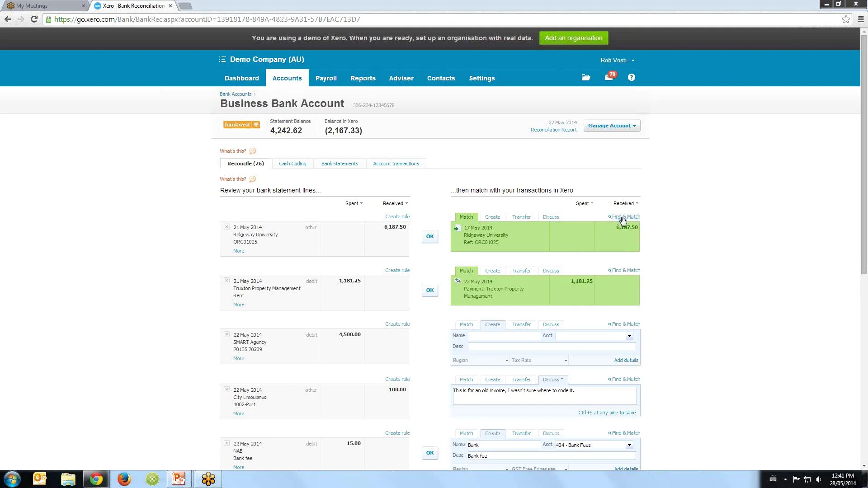Open the files folder icon in the Xero header

click(586, 77)
